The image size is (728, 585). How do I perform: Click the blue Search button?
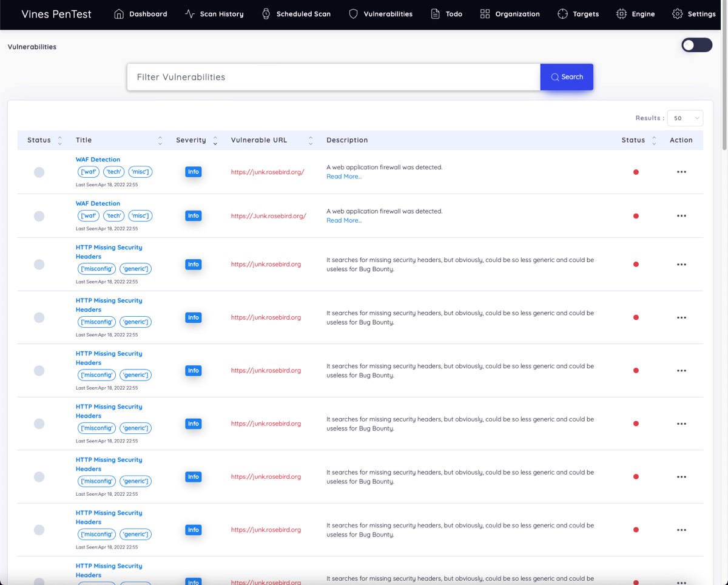pos(567,77)
